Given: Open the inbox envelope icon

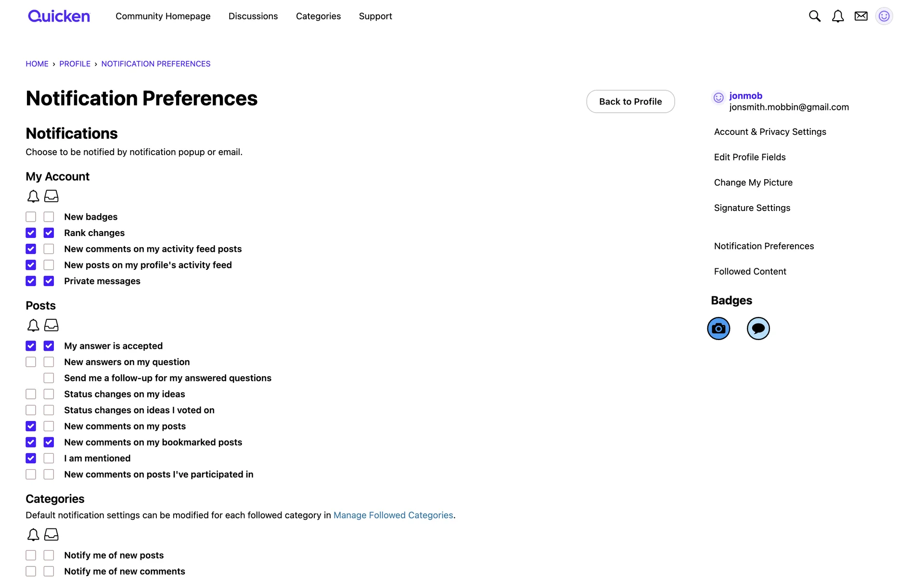Looking at the screenshot, I should tap(861, 16).
